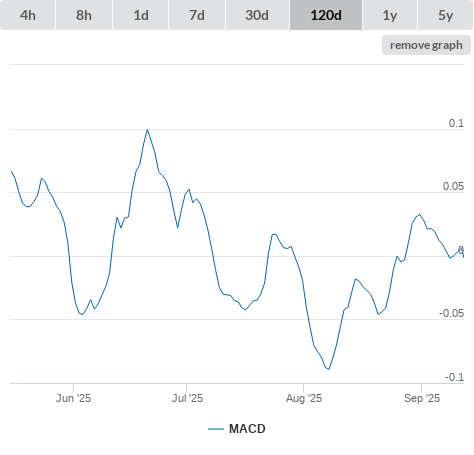Screen dimensions: 474x455
Task: Click the 0.05 y-axis label
Action: coord(453,186)
